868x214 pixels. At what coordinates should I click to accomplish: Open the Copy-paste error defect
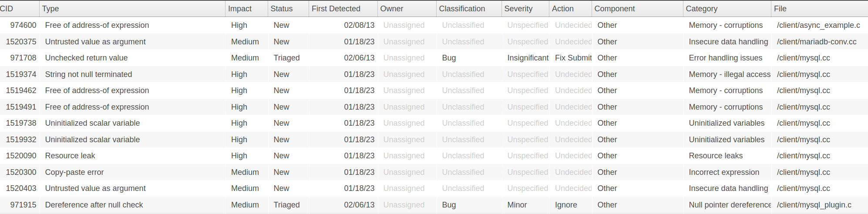pyautogui.click(x=74, y=172)
